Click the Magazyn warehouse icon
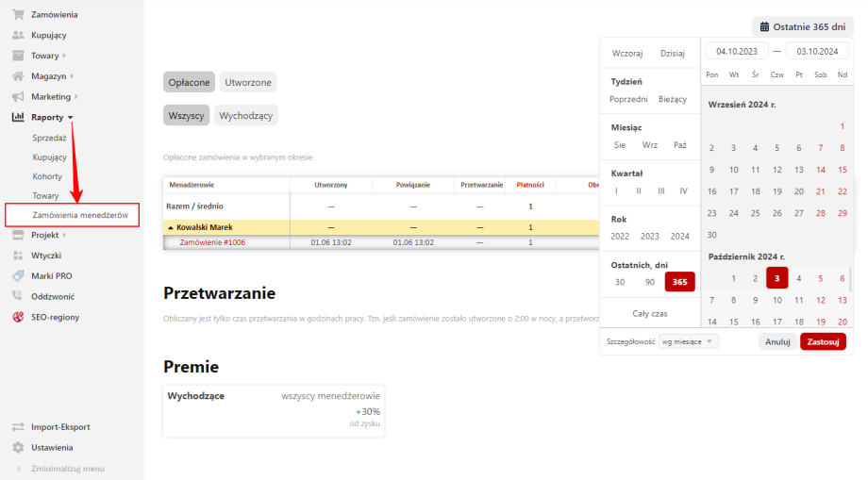 point(18,75)
